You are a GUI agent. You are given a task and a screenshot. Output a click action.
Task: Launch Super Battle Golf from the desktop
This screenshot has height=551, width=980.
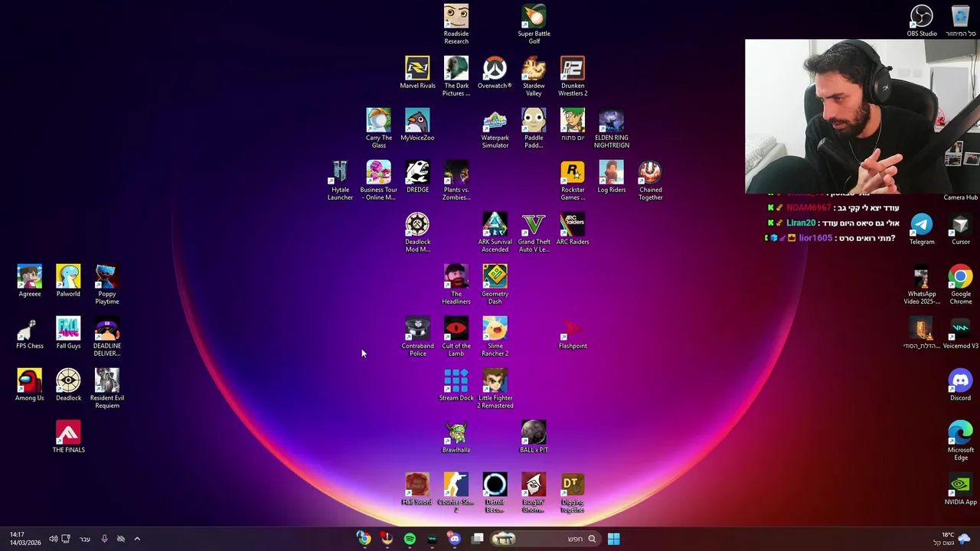534,24
